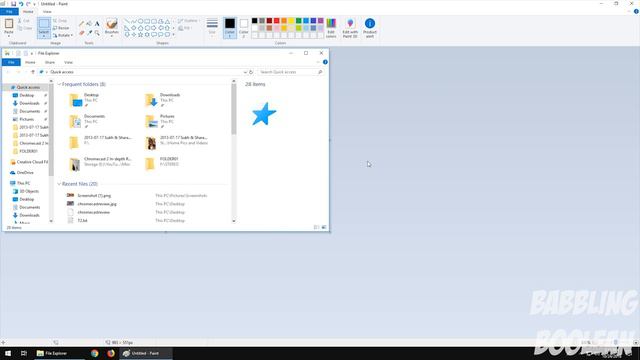Collapse the File Explorer ribbon chevron

click(x=318, y=62)
